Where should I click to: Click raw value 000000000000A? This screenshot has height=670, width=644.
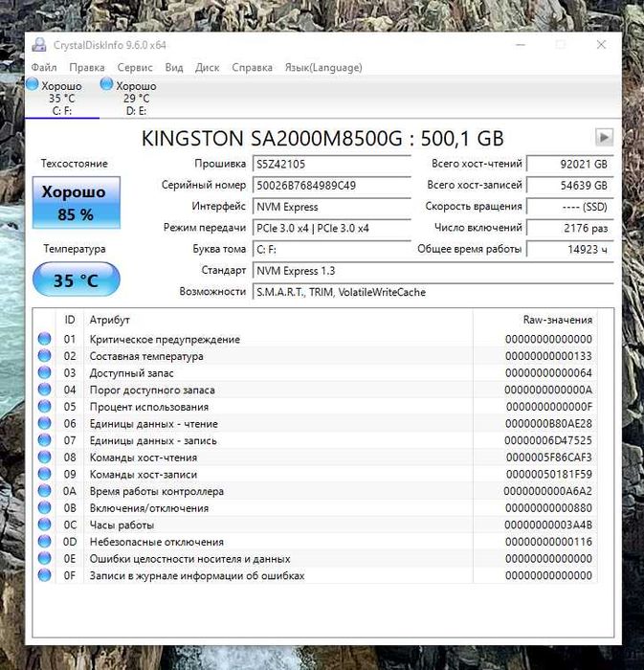click(548, 390)
